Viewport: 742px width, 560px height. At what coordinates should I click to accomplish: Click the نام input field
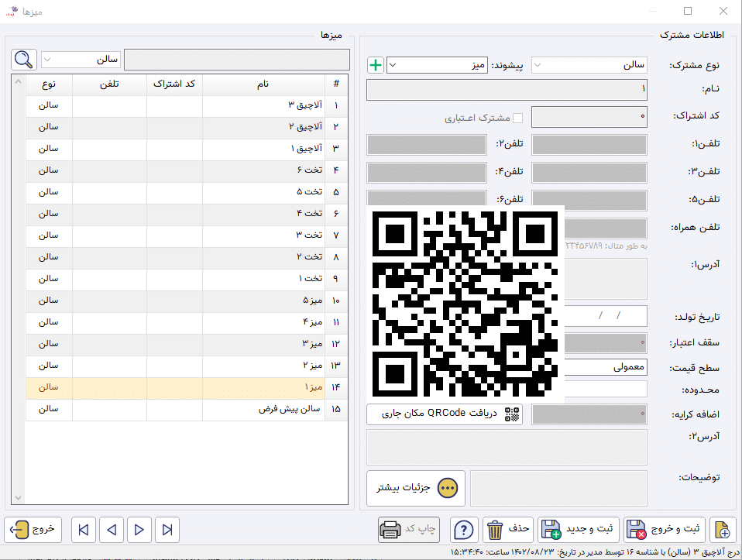tap(507, 90)
